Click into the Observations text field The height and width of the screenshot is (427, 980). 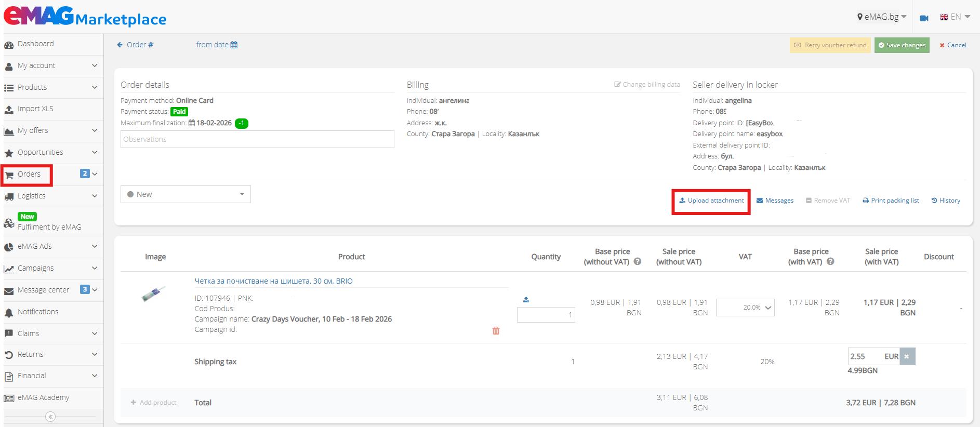click(257, 139)
